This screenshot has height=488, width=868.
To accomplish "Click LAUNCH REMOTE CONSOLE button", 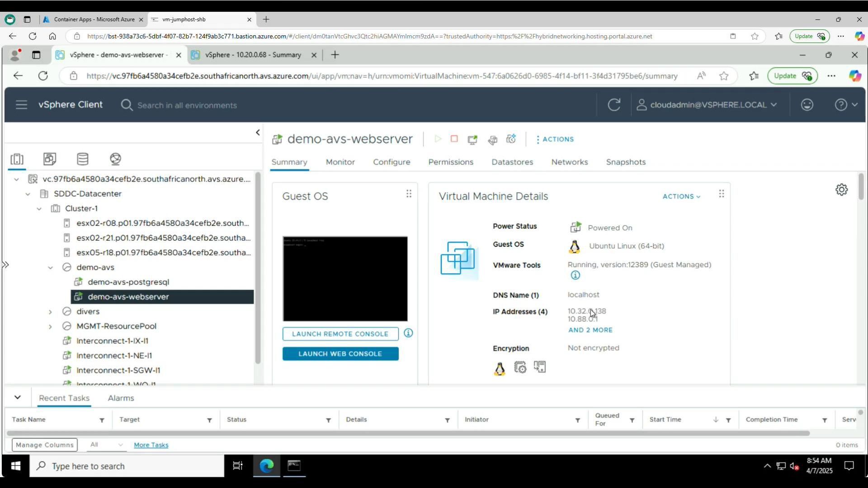I will [340, 334].
